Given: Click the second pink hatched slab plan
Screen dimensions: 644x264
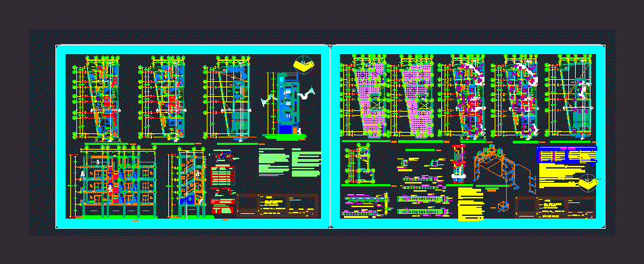Looking at the screenshot, I should click(x=413, y=96).
